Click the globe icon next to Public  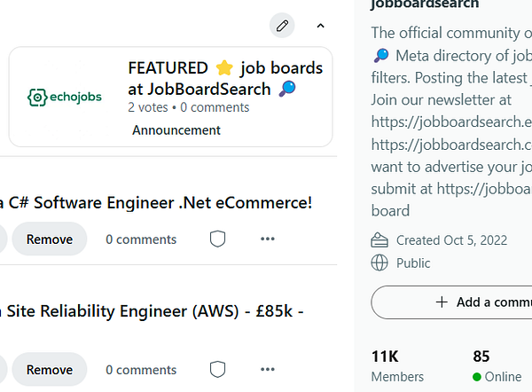pyautogui.click(x=379, y=263)
